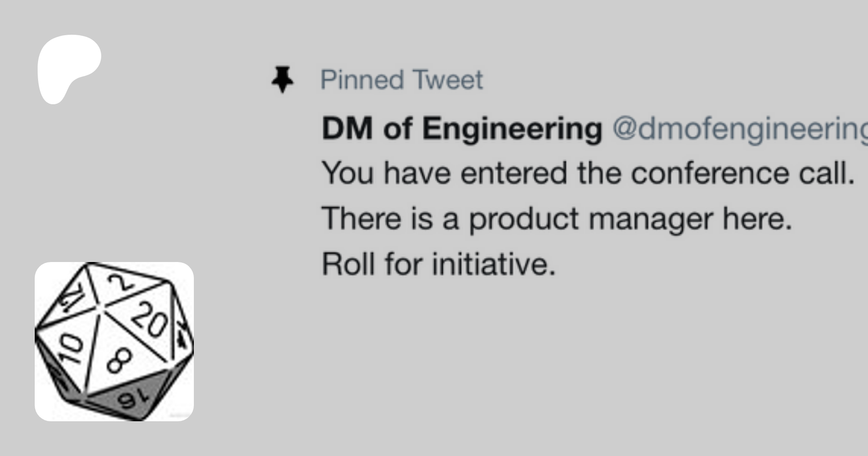Image resolution: width=868 pixels, height=456 pixels.
Task: Click the number 10 face on the die
Action: tap(69, 348)
